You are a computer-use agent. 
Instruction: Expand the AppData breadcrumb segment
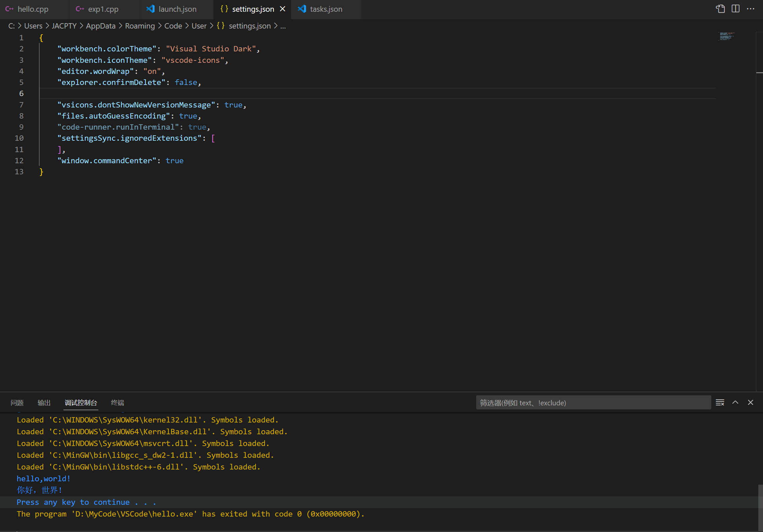pyautogui.click(x=100, y=26)
